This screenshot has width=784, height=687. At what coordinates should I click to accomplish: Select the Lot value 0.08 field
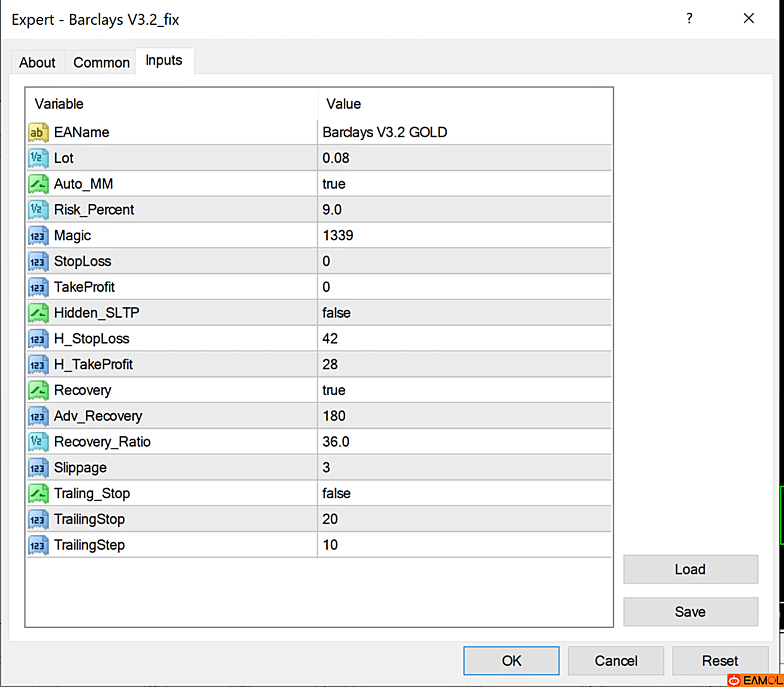coord(463,158)
